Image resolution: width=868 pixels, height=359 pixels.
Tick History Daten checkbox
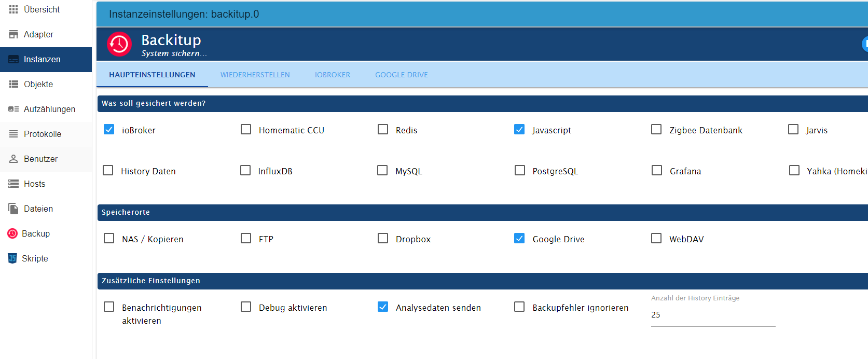(x=108, y=170)
